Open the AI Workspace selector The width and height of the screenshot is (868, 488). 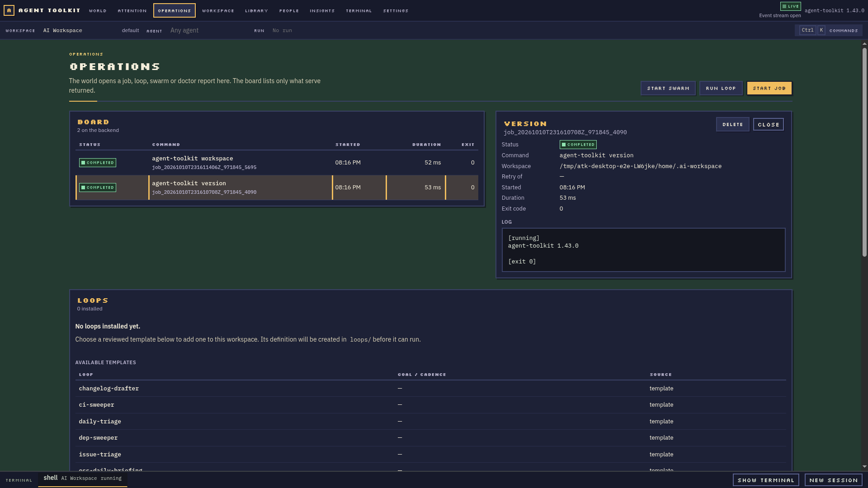[62, 30]
